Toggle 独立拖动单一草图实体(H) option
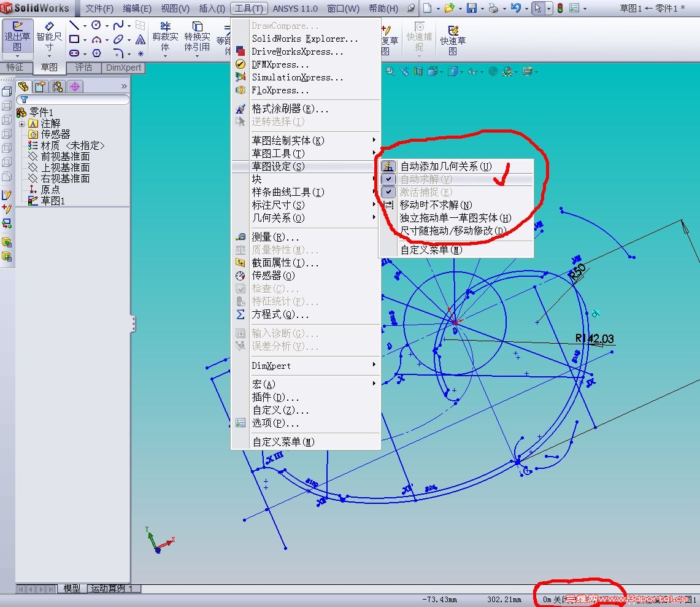Image resolution: width=700 pixels, height=607 pixels. (456, 218)
